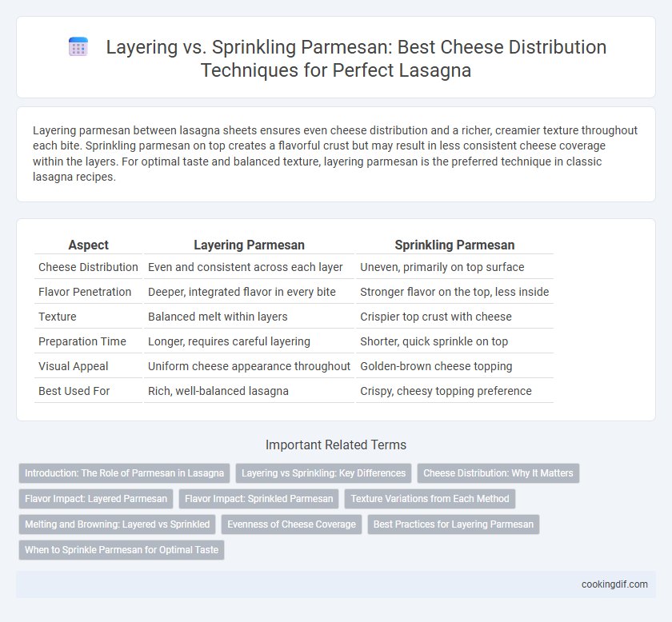Image resolution: width=672 pixels, height=622 pixels.
Task: Select 'Melting and Browning: Layered vs Sprinkled' tag
Action: click(x=117, y=524)
